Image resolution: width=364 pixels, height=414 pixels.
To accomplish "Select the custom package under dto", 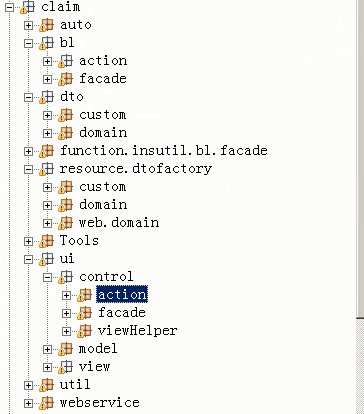I will tap(103, 115).
